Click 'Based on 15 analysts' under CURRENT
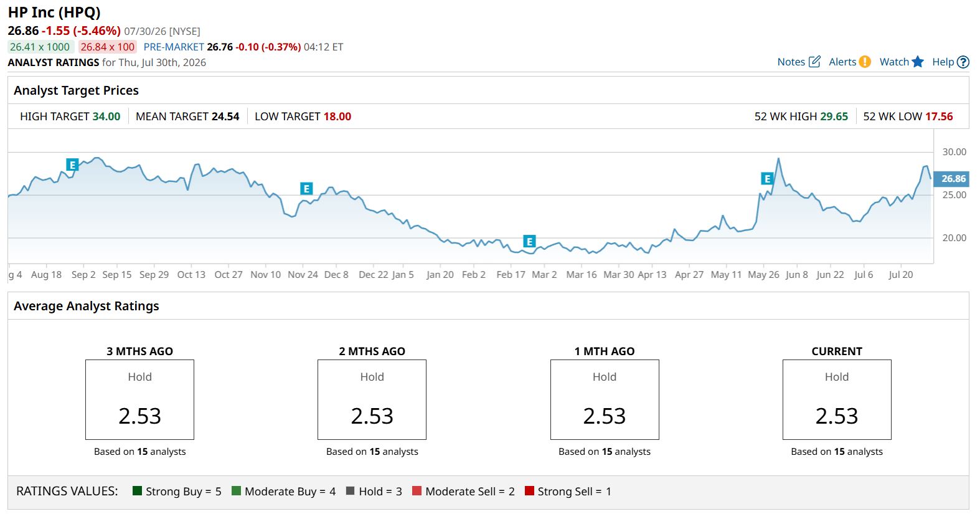 coord(837,452)
